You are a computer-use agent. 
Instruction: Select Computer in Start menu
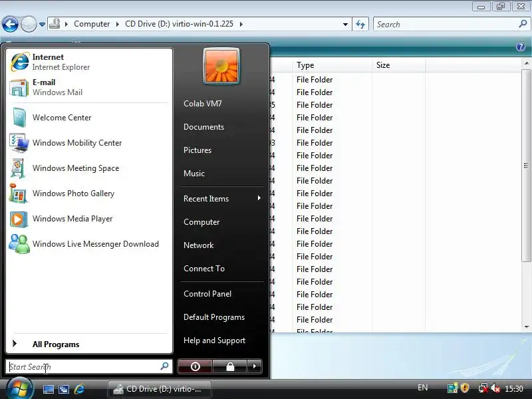click(201, 222)
